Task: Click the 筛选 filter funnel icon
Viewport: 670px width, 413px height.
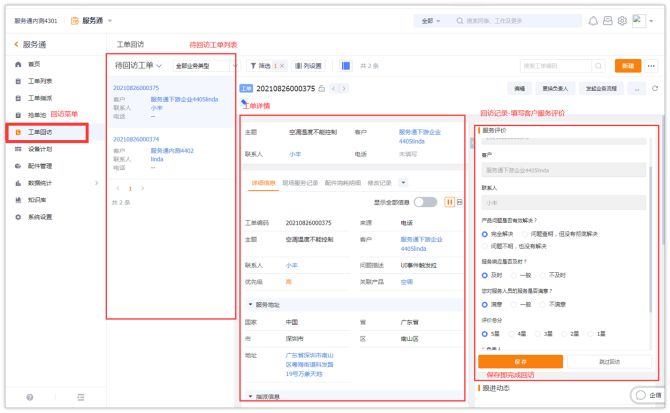Action: (x=255, y=66)
